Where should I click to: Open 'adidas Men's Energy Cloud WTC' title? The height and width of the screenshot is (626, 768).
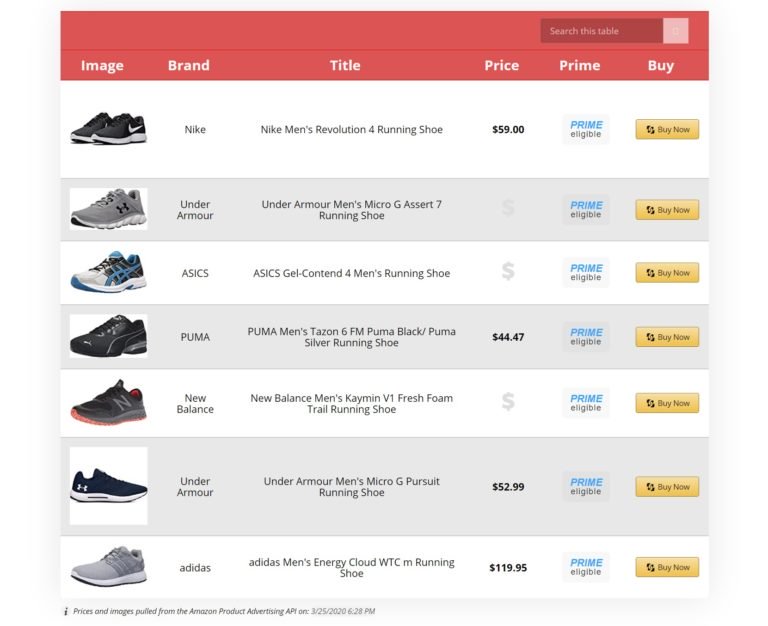click(352, 568)
